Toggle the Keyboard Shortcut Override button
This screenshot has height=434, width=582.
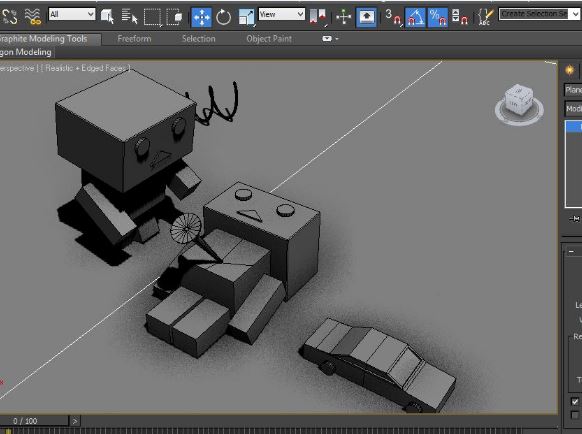[x=366, y=17]
